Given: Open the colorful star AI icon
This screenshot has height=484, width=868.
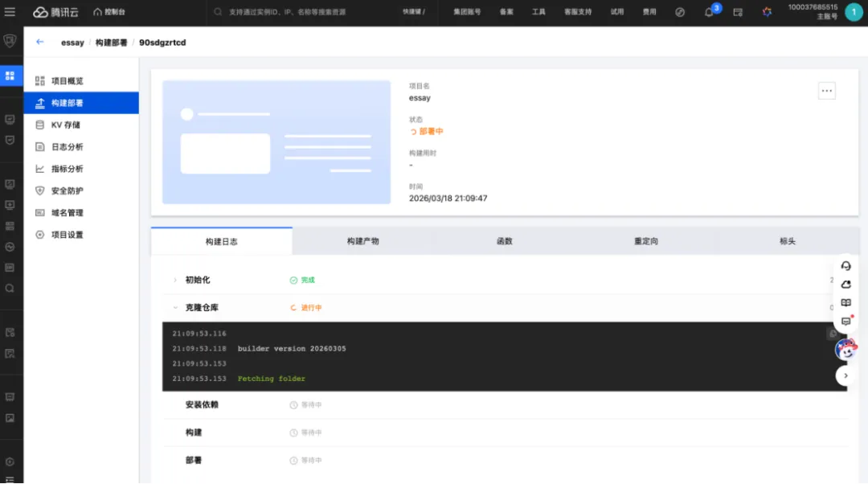Looking at the screenshot, I should point(767,12).
